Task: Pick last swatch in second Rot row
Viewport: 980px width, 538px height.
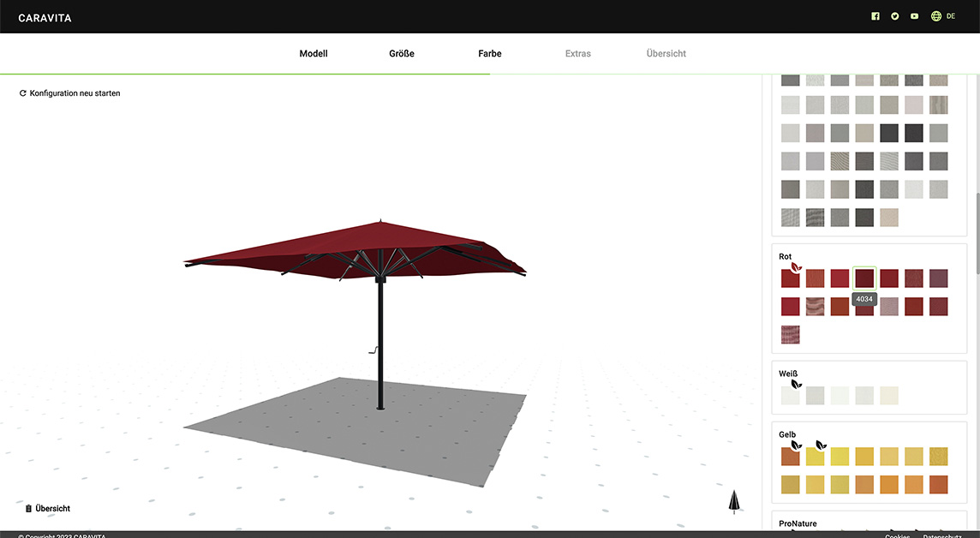Action: [939, 306]
